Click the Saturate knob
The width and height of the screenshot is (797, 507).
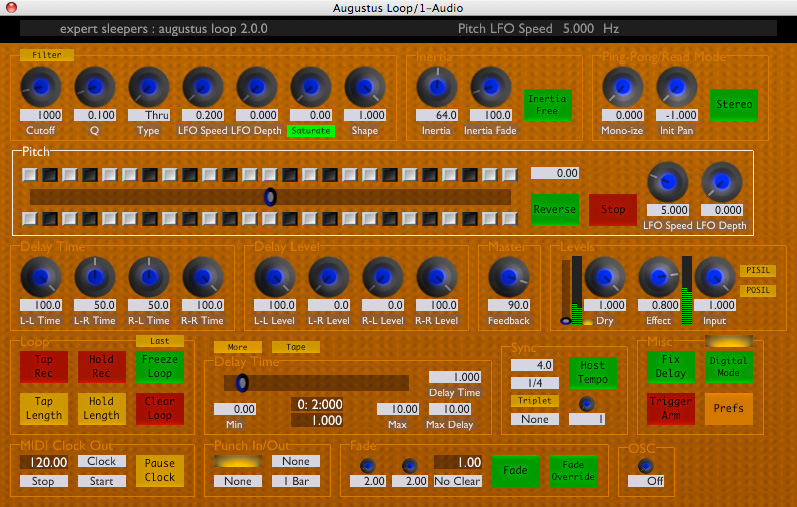point(311,87)
